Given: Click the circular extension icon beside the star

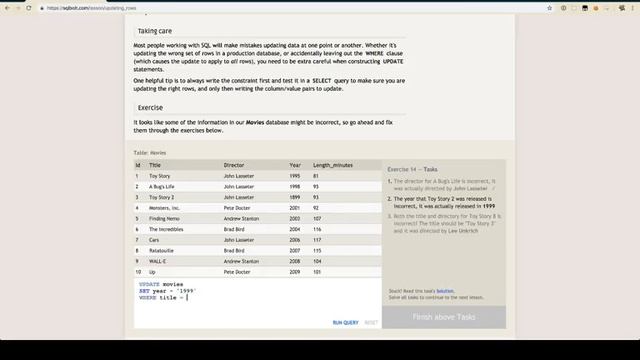Looking at the screenshot, I should point(563,8).
